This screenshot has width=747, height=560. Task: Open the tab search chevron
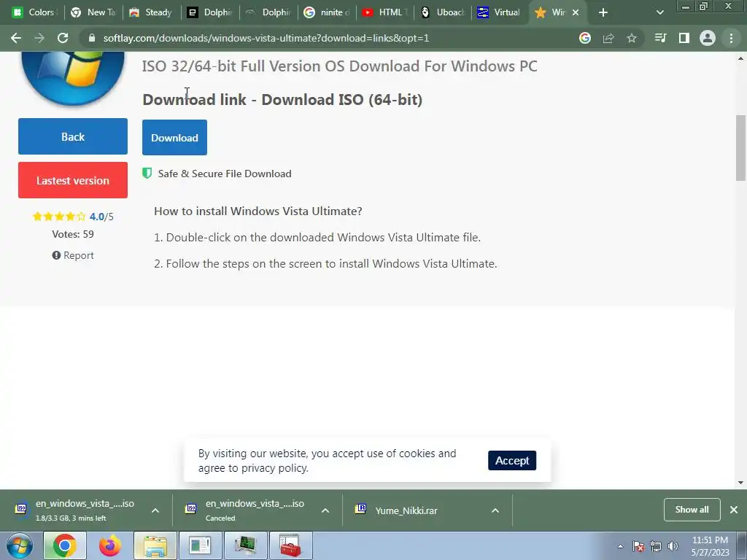(x=659, y=12)
